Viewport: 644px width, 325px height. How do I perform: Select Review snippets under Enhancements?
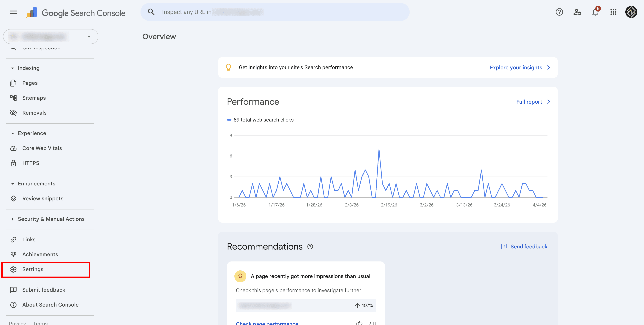pyautogui.click(x=42, y=198)
